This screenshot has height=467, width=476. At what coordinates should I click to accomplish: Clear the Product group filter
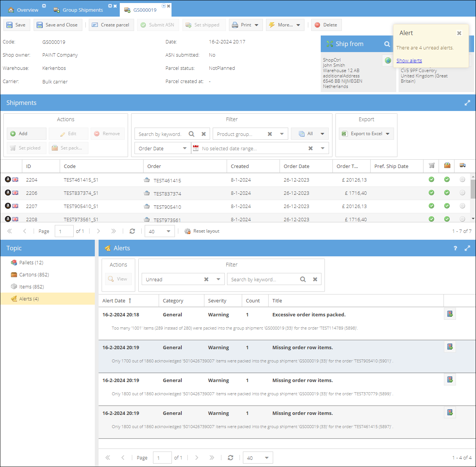tap(270, 134)
